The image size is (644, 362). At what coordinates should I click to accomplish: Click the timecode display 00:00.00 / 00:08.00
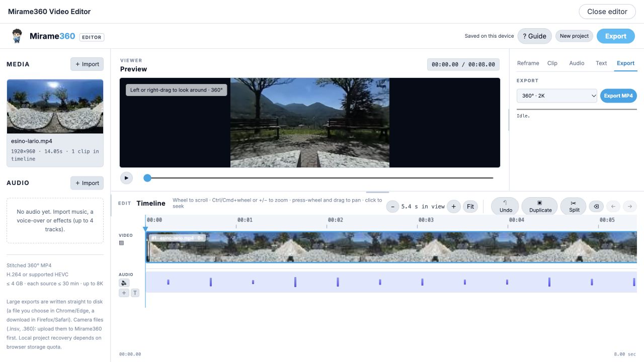(x=463, y=64)
